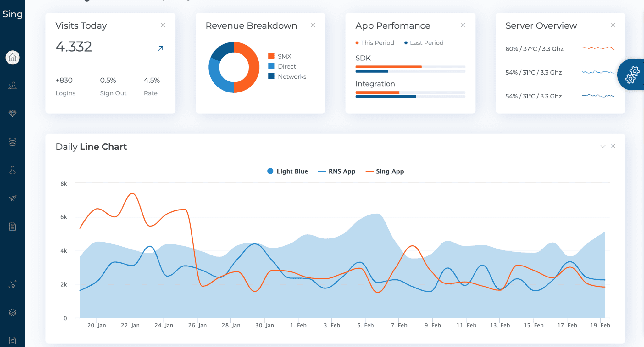Close the Revenue Breakdown card
This screenshot has width=644, height=347.
313,25
